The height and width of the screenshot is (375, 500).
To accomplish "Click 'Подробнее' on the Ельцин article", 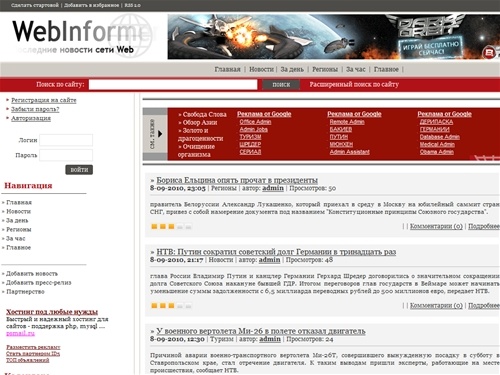I will coord(484,226).
